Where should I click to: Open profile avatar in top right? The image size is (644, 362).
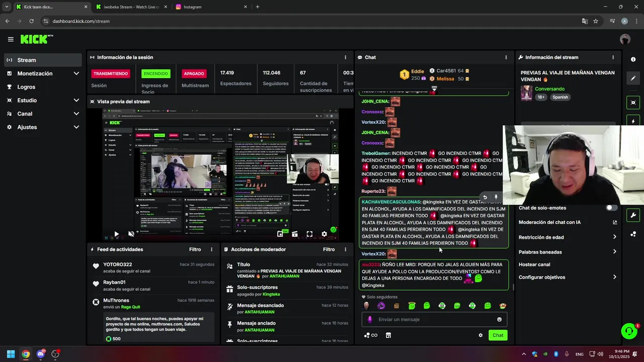625,39
